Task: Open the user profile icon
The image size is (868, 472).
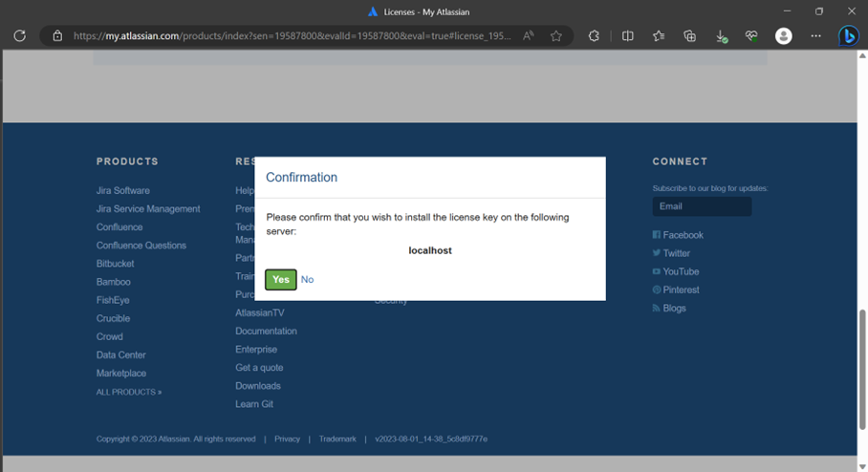Action: [x=783, y=36]
